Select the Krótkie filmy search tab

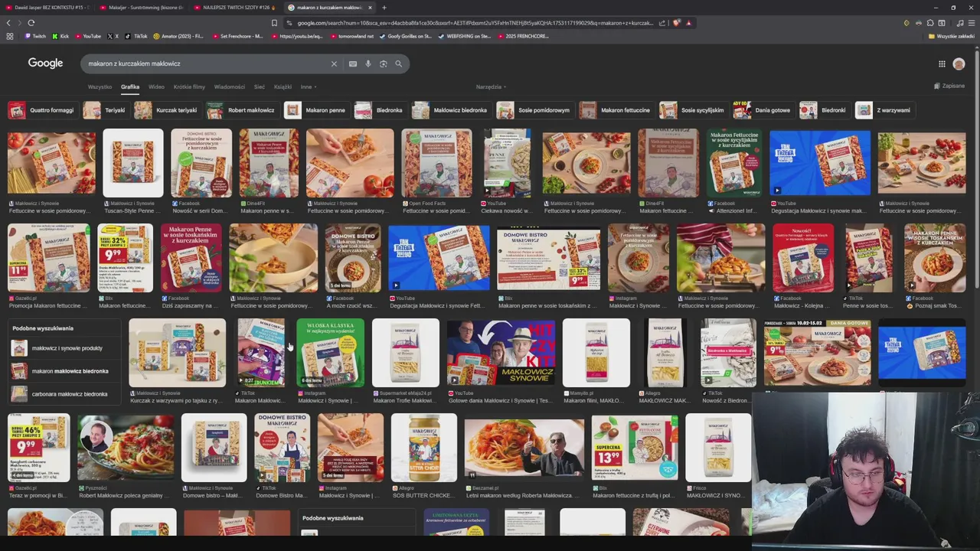pyautogui.click(x=189, y=87)
